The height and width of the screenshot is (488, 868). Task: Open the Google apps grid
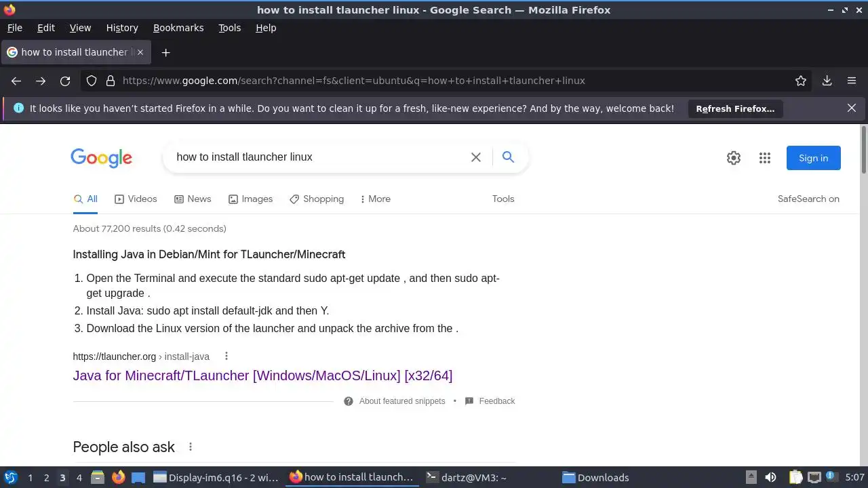tap(765, 158)
